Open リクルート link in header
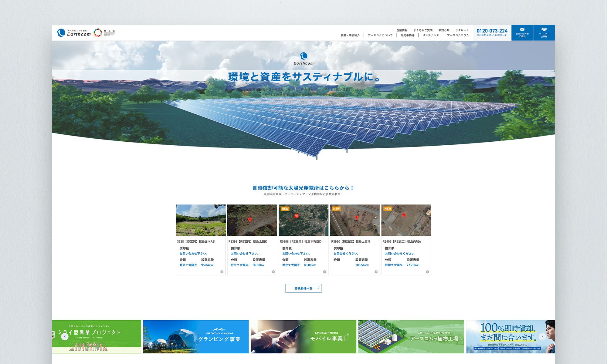The width and height of the screenshot is (607, 364). pyautogui.click(x=462, y=30)
